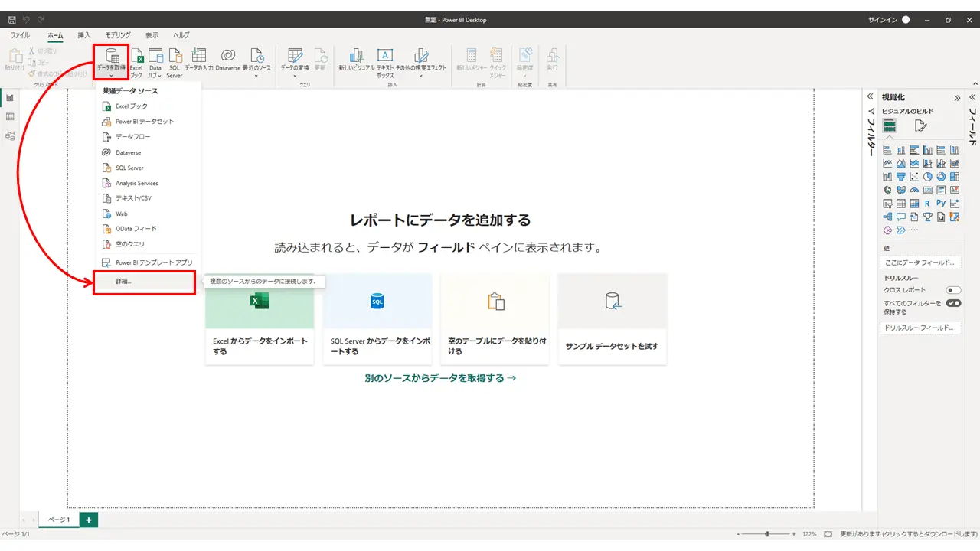Click the Excel からデータをインポートする card
Screen dimensions: 980x551
[x=260, y=319]
